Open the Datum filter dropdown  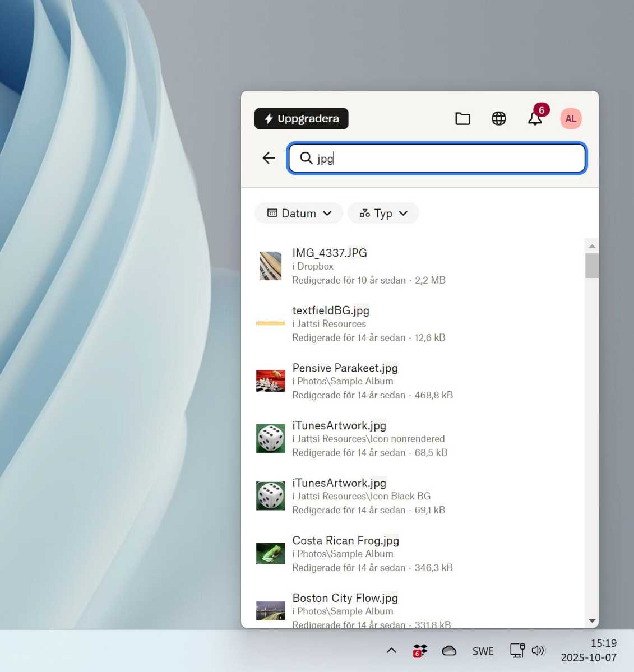point(298,213)
